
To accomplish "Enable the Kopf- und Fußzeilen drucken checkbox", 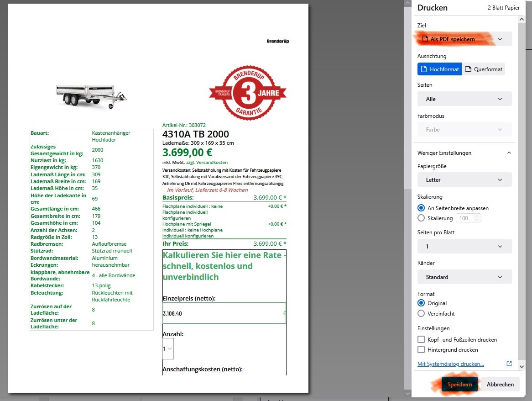I will point(420,339).
